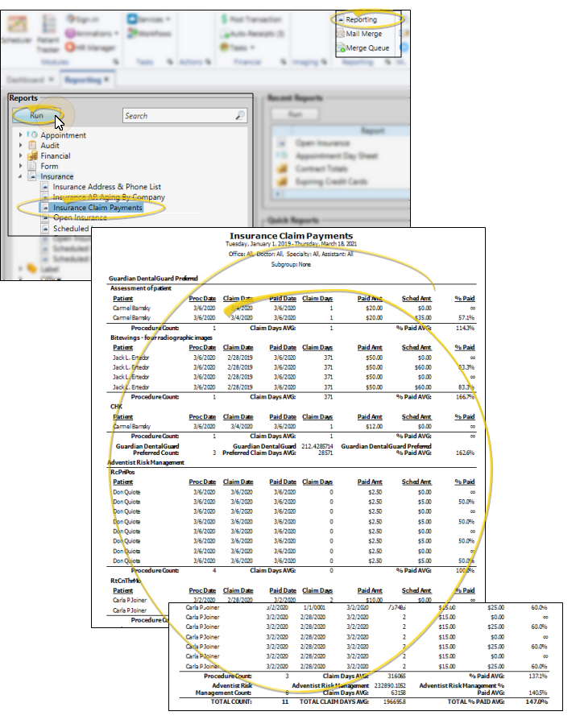Switch to the Dashboard tab
580x728 pixels.
pos(26,81)
